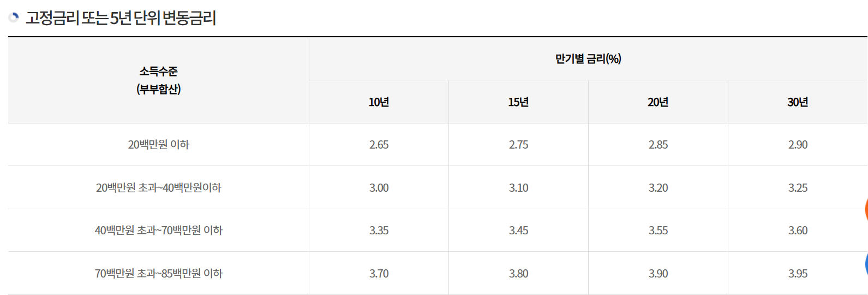The width and height of the screenshot is (868, 295).
Task: Select the 15년 maturity column header
Action: (519, 102)
